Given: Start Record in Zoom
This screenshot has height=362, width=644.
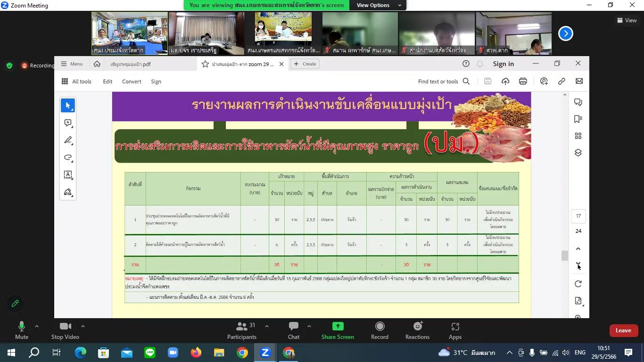Looking at the screenshot, I should [x=380, y=330].
